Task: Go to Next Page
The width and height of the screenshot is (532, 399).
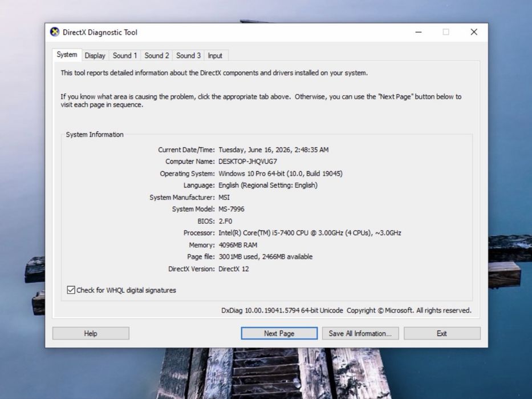Action: click(279, 333)
